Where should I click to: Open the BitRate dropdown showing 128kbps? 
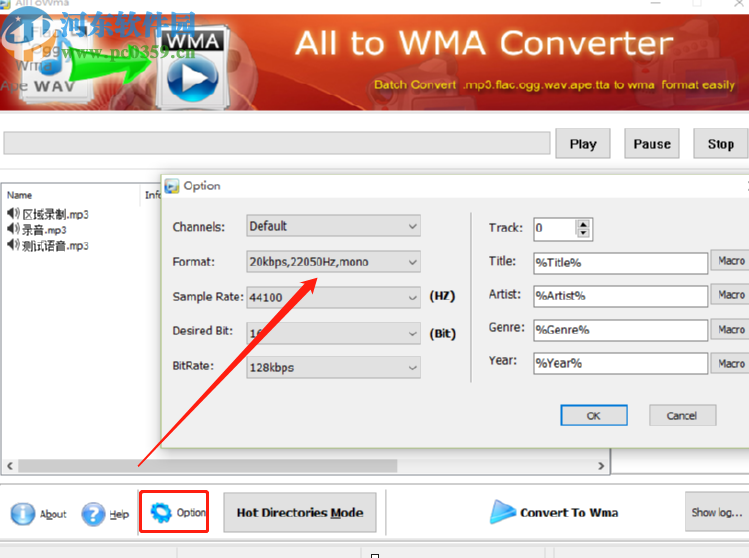[x=333, y=367]
